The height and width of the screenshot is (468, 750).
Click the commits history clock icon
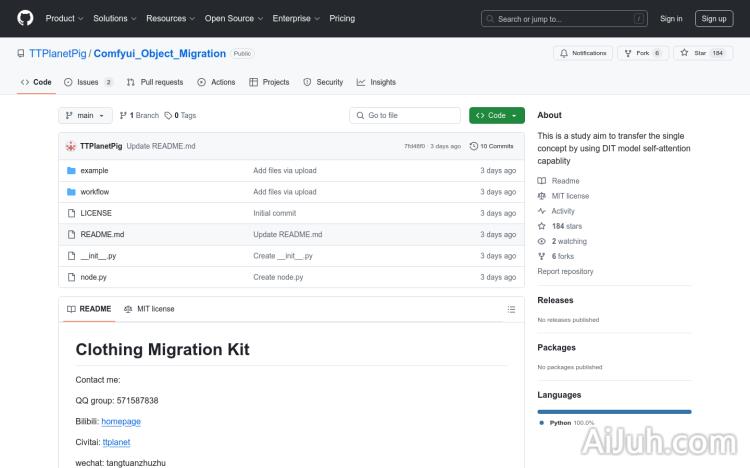pos(474,146)
